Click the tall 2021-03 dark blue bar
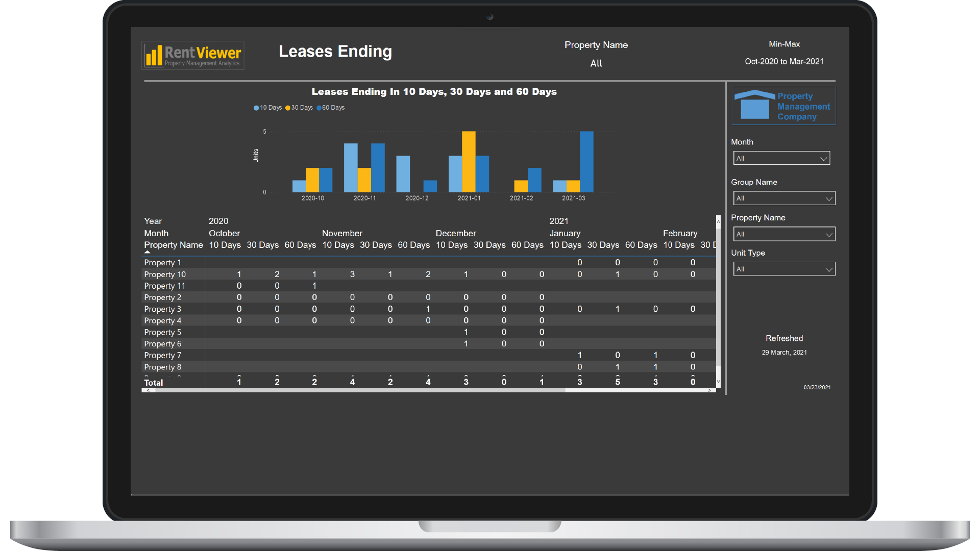Viewport: 980px width, 551px height. (x=586, y=161)
